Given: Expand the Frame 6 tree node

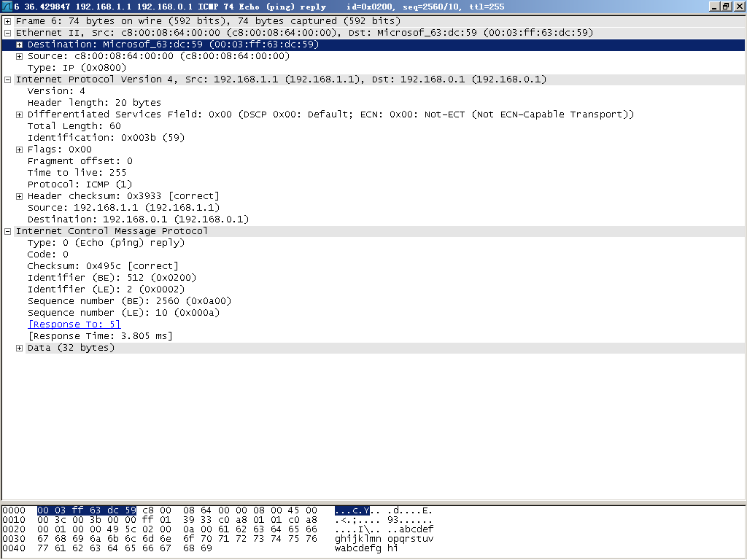Looking at the screenshot, I should [7, 21].
